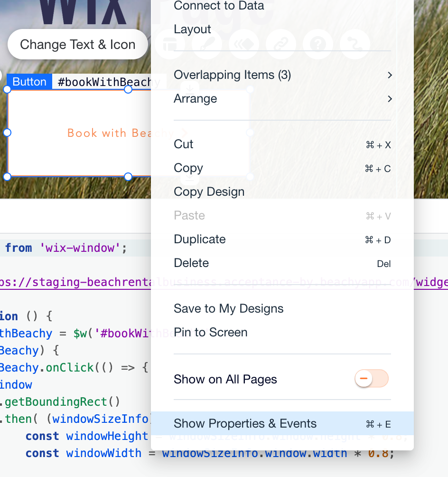
Task: Select Pin to Screen
Action: coord(282,332)
